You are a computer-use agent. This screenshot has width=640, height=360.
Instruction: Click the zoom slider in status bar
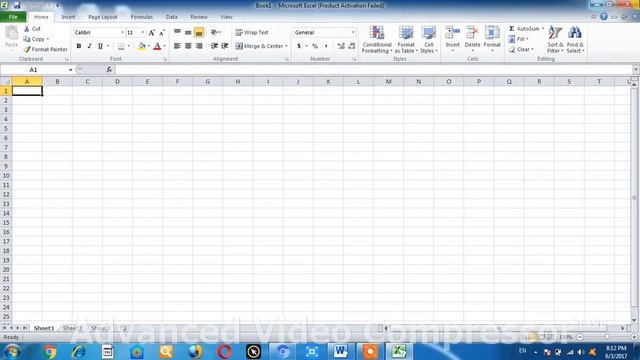pyautogui.click(x=607, y=337)
